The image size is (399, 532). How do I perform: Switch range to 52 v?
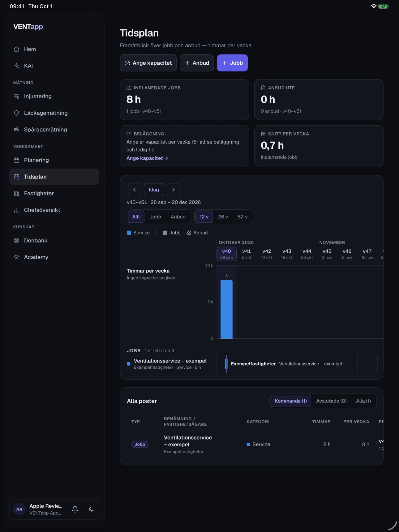point(242,217)
